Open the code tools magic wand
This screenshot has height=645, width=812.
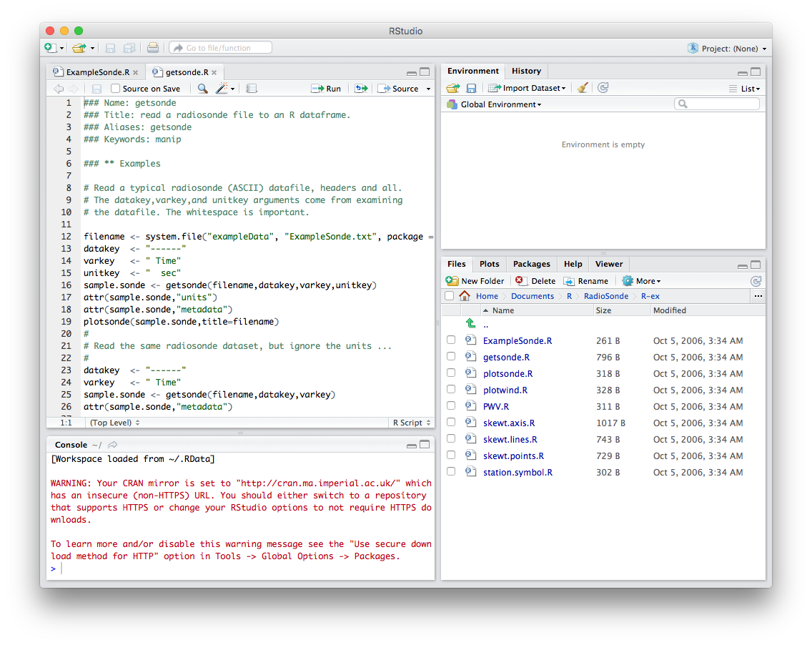tap(222, 89)
